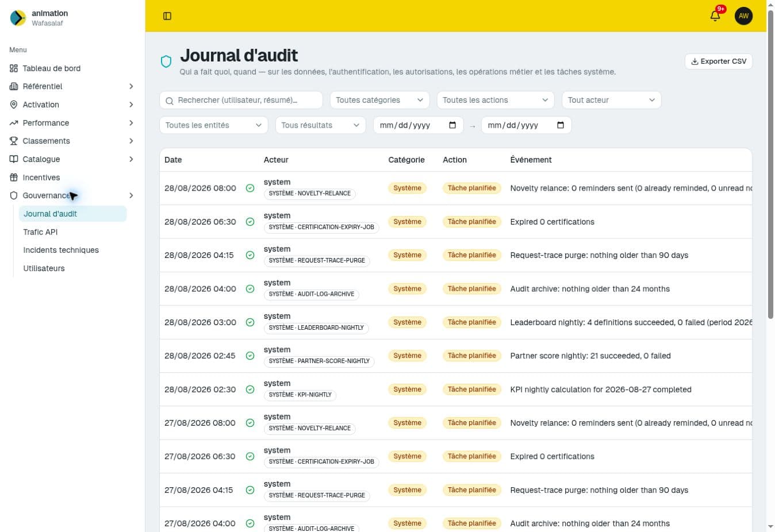Click date cell 27/08/2026 06:30

(x=200, y=456)
